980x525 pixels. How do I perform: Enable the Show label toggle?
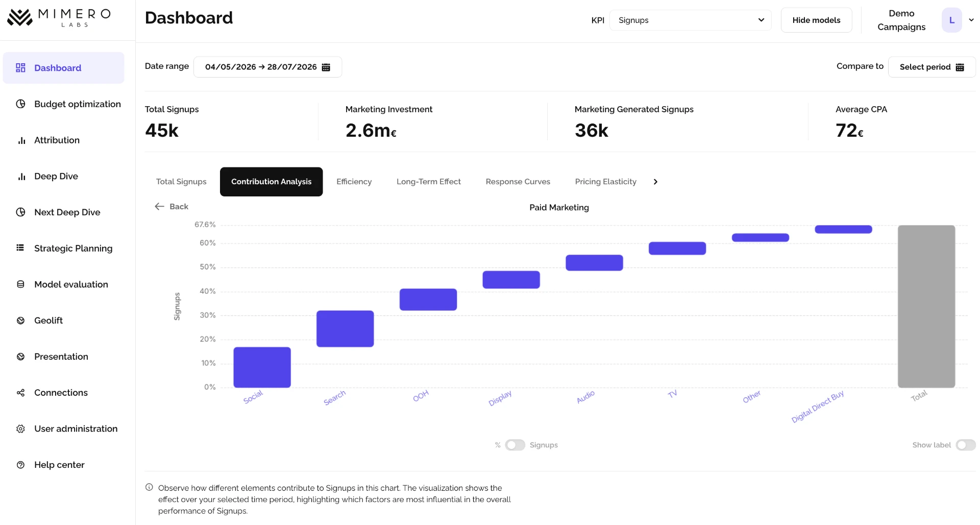pos(966,445)
